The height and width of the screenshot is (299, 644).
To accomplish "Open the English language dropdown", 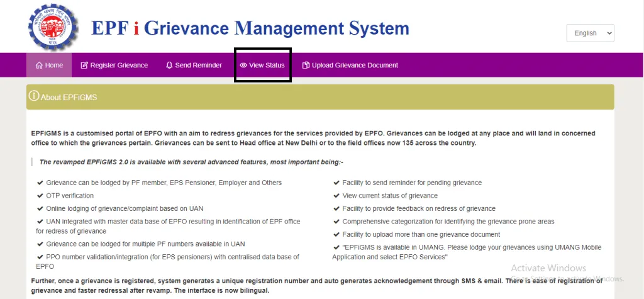I will [x=590, y=33].
